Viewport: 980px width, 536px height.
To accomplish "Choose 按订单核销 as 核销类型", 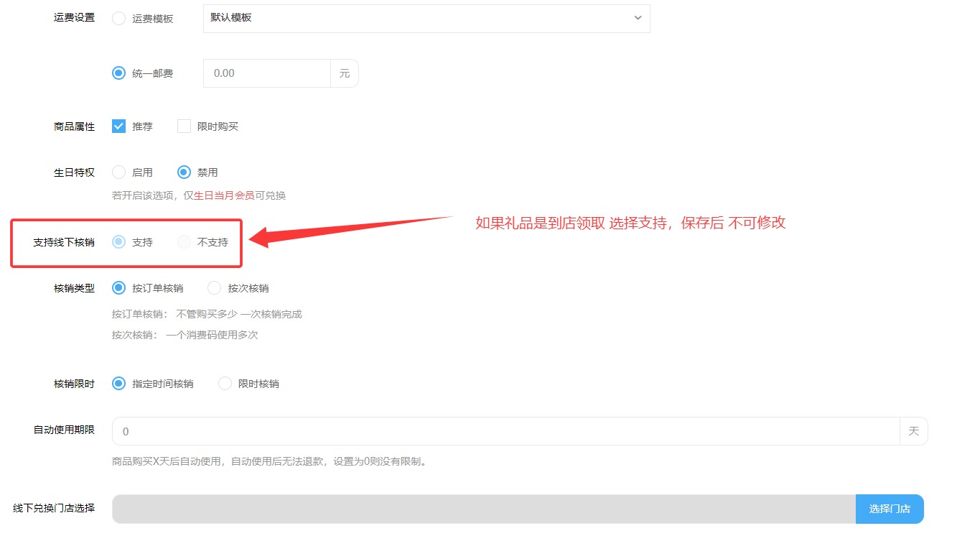I will (x=119, y=288).
